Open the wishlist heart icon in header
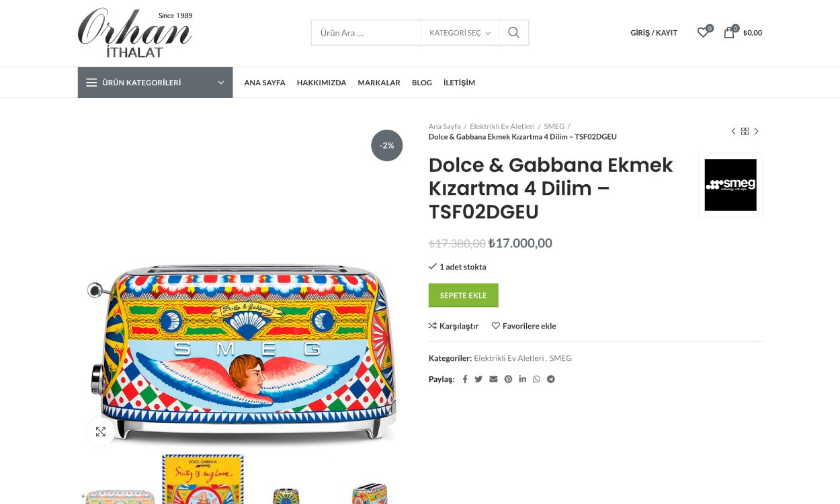Viewport: 840px width, 504px height. tap(703, 32)
